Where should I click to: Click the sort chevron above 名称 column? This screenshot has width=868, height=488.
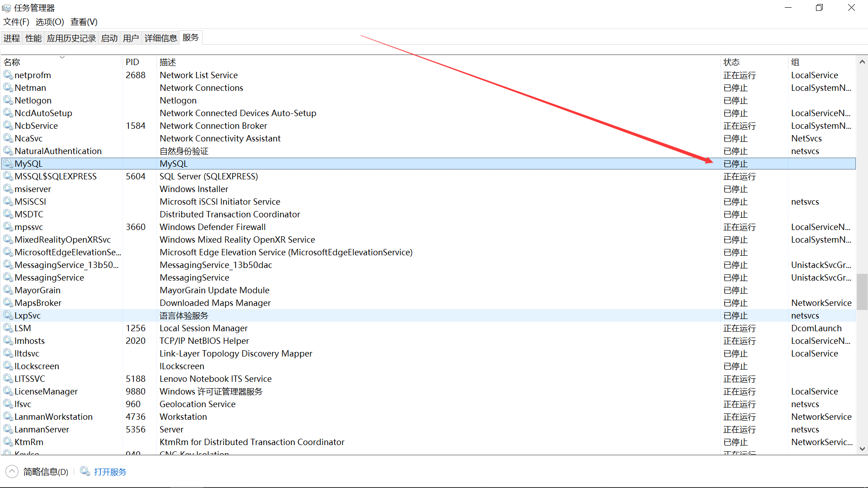coord(62,57)
